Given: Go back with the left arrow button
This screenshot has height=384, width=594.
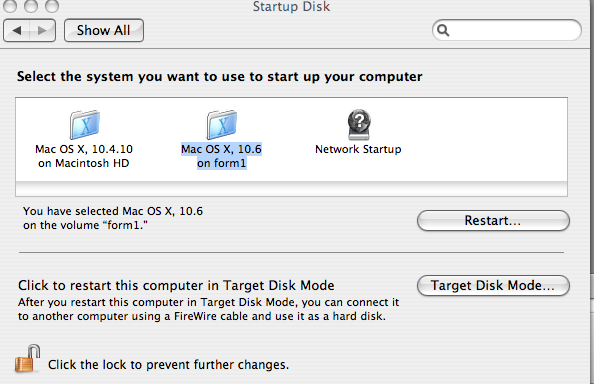Looking at the screenshot, I should [x=16, y=30].
